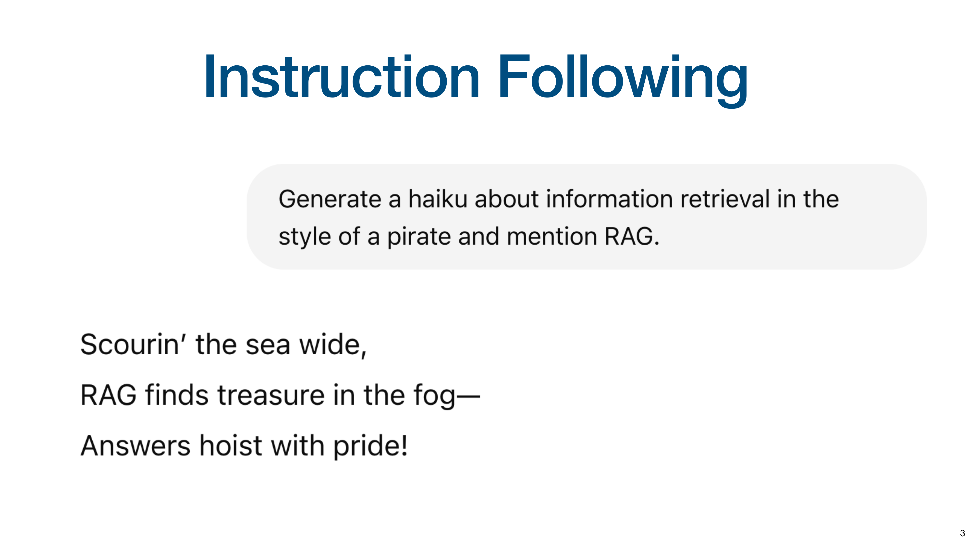The width and height of the screenshot is (980, 551).
Task: Click the word 'pride!' in the haiku
Action: 370,446
